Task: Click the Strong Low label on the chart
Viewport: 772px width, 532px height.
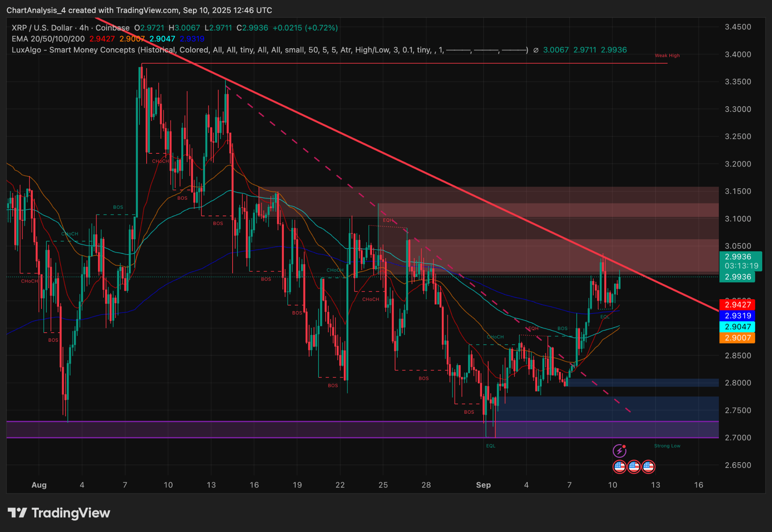Action: pyautogui.click(x=667, y=446)
